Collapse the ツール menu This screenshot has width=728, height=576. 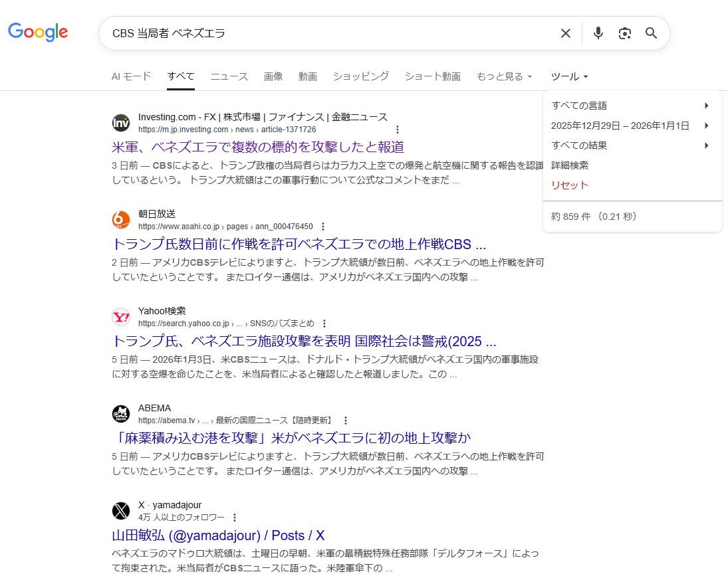coord(570,76)
